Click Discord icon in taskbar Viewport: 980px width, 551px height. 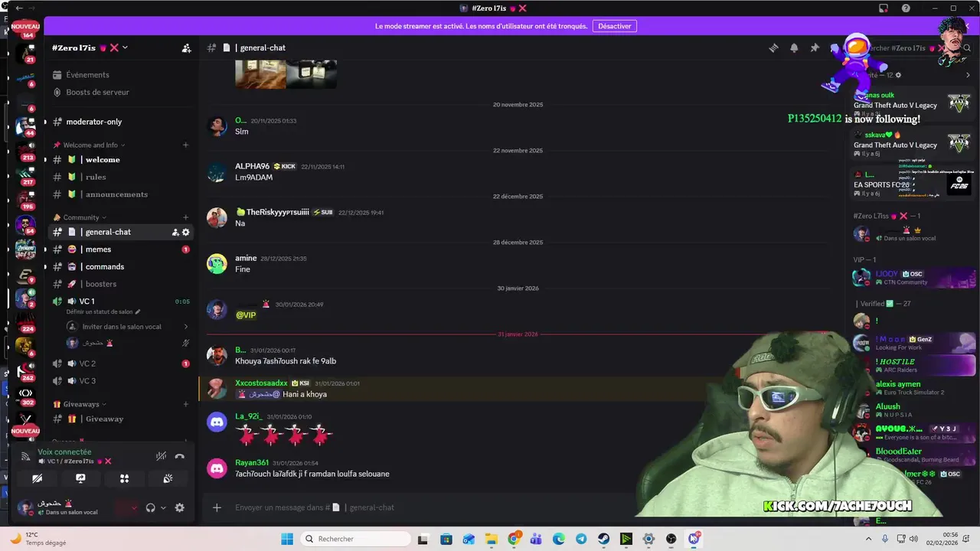(694, 539)
